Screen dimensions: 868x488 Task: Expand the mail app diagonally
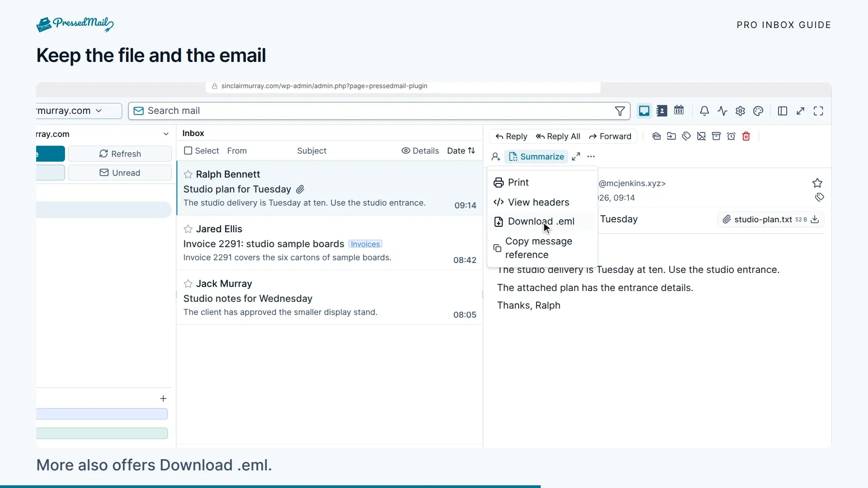pos(801,111)
